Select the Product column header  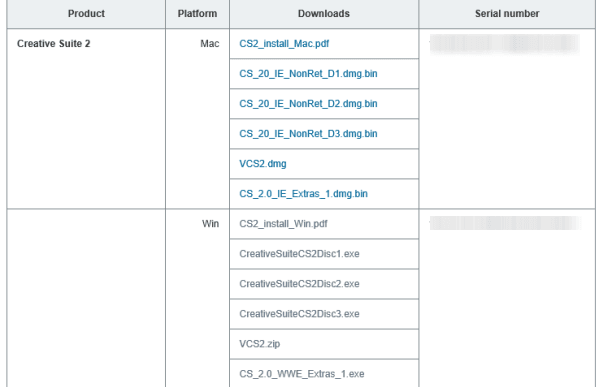(86, 13)
